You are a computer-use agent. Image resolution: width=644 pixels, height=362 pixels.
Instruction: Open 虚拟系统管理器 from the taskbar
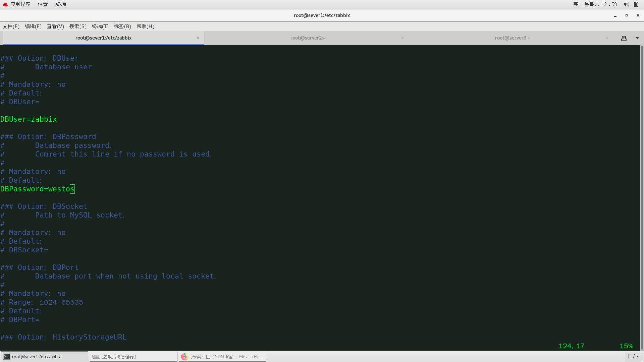click(133, 357)
